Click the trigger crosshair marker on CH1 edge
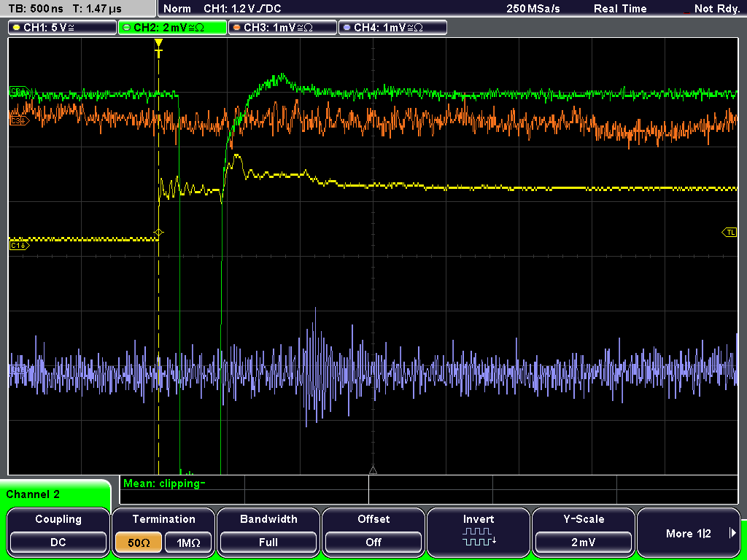The image size is (747, 560). pyautogui.click(x=158, y=233)
